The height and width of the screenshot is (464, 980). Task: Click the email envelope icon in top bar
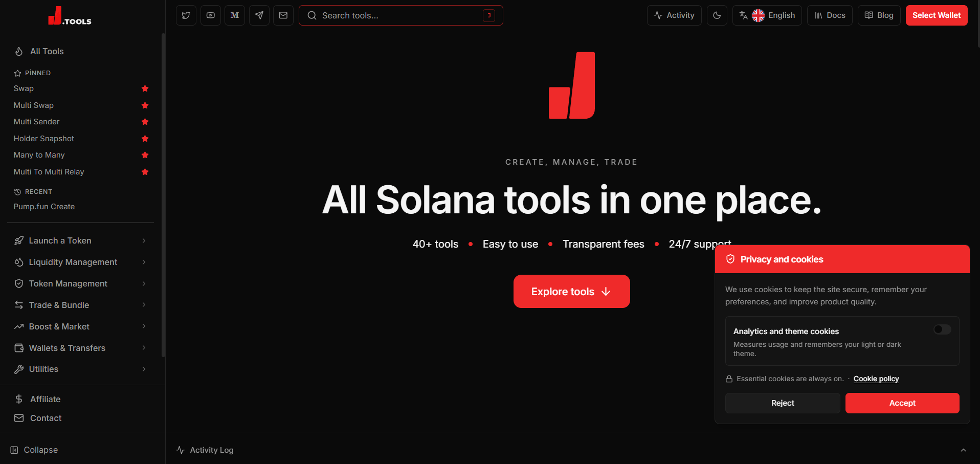(283, 15)
